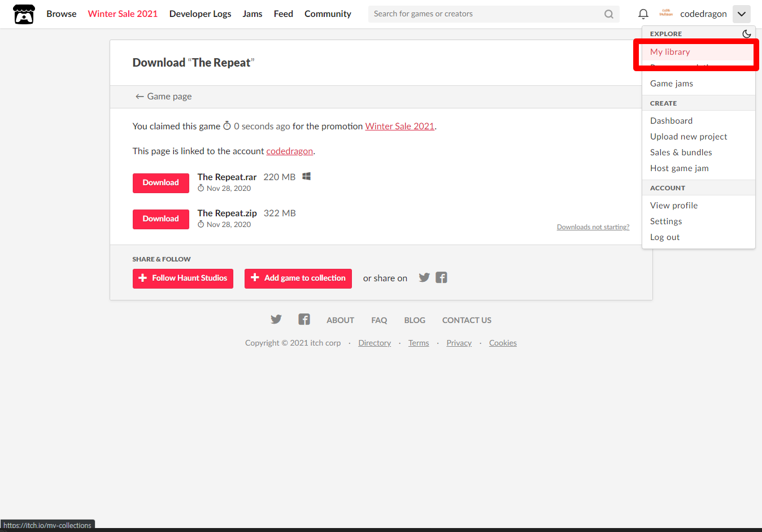Open Sales & bundles entry
This screenshot has height=532, width=762.
click(699, 152)
